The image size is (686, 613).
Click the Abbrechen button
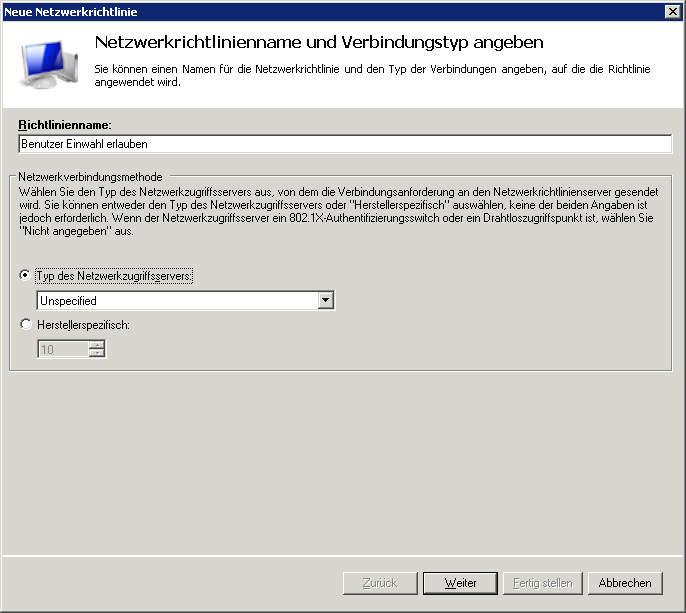coord(625,583)
